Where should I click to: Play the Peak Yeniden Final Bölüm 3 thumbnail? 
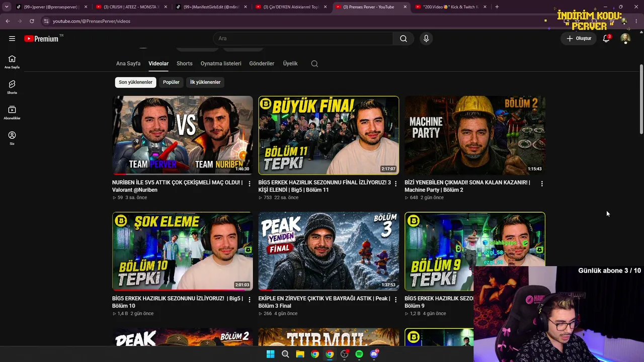tap(329, 251)
